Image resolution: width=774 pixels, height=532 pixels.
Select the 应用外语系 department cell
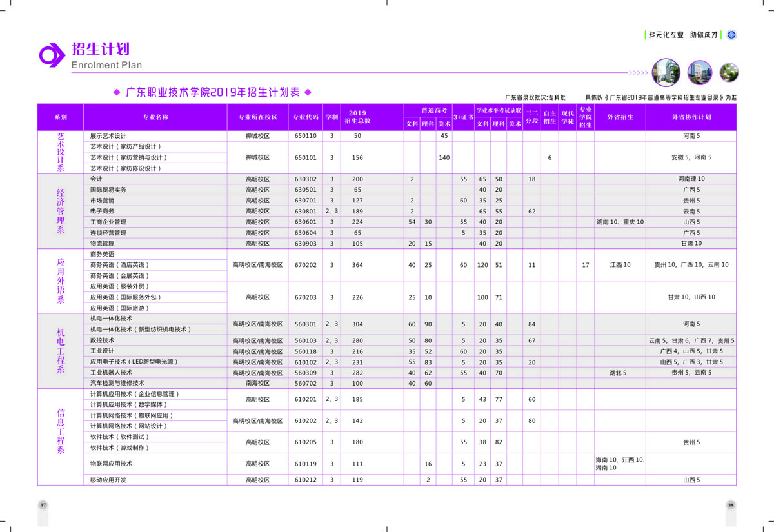click(x=61, y=281)
